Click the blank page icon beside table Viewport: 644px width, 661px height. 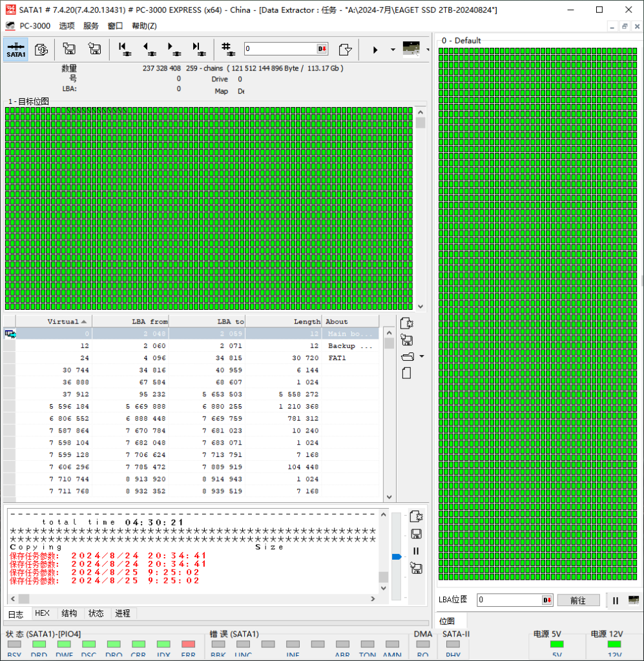(407, 373)
